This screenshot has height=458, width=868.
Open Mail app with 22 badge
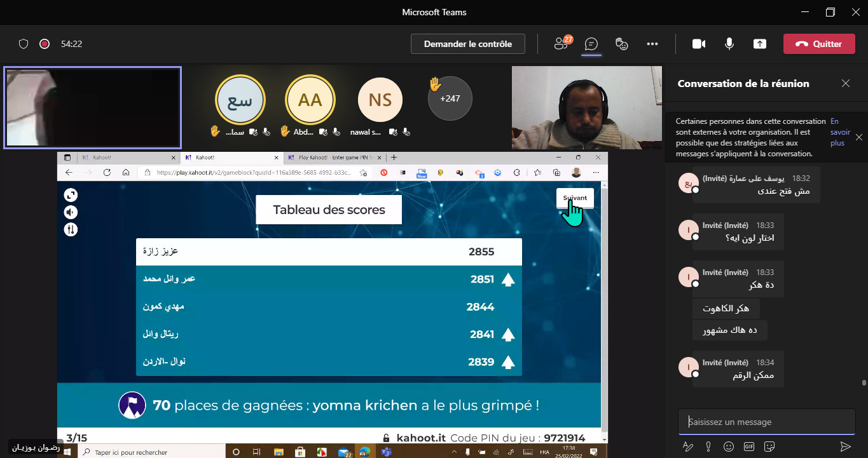tap(345, 452)
